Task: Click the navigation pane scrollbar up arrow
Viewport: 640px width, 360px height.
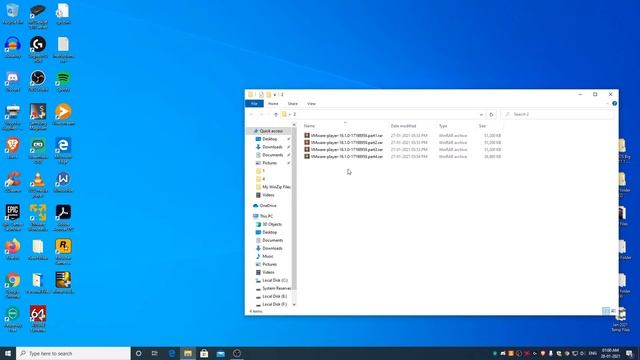Action: 294,125
